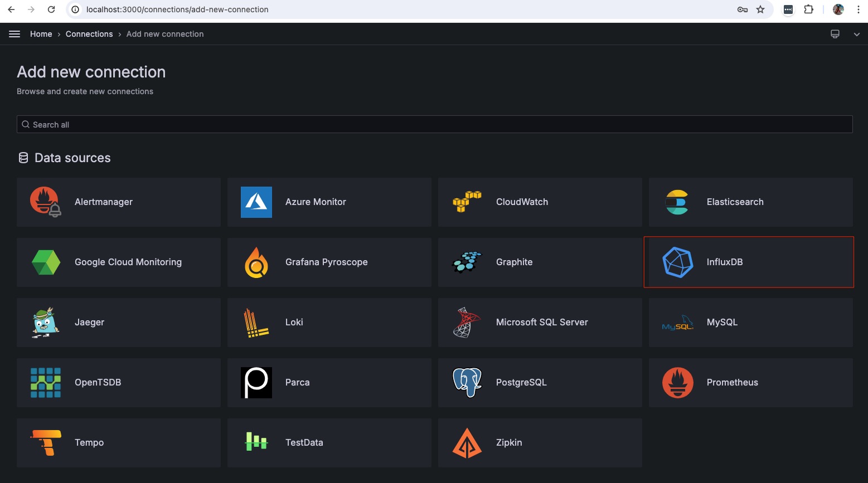Click the Prometheus torch logo icon
868x483 pixels.
tap(678, 383)
